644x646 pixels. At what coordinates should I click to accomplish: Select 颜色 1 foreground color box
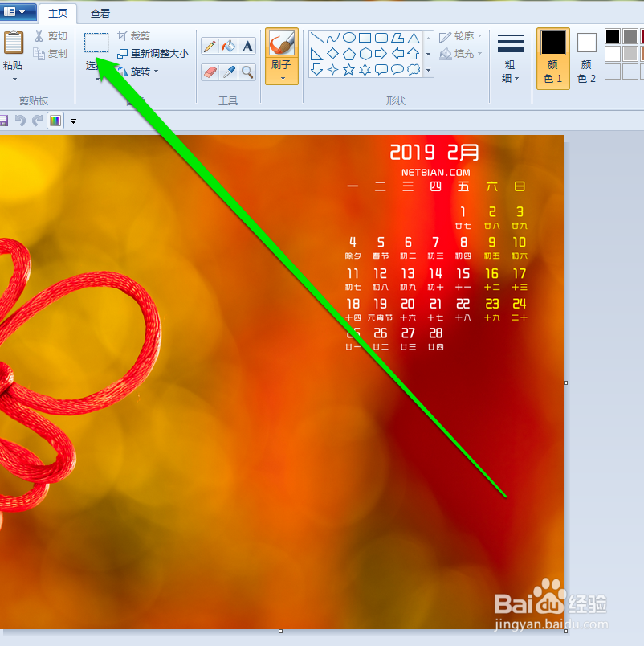pos(553,58)
